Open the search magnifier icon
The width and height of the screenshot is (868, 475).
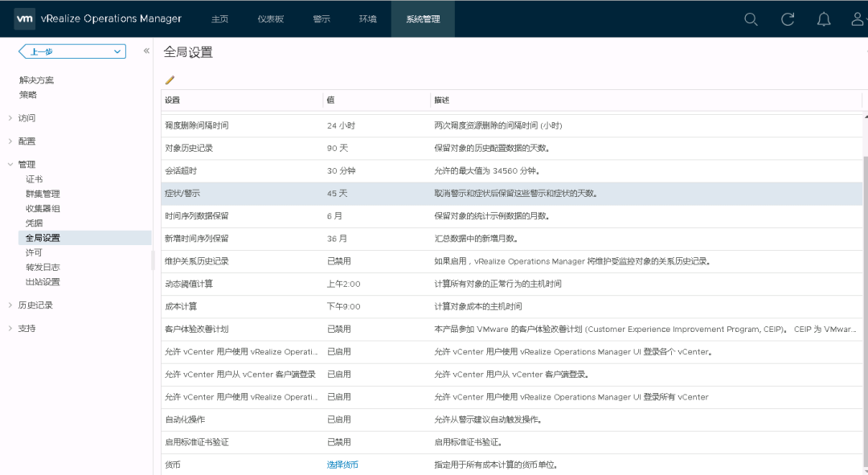click(x=751, y=19)
